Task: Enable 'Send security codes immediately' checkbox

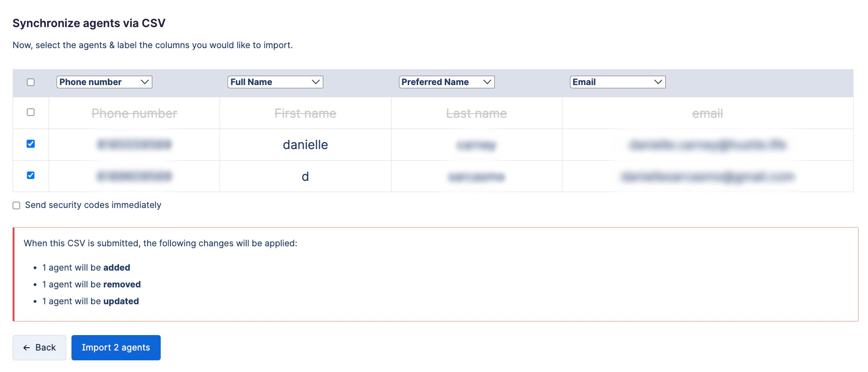Action: (x=16, y=206)
